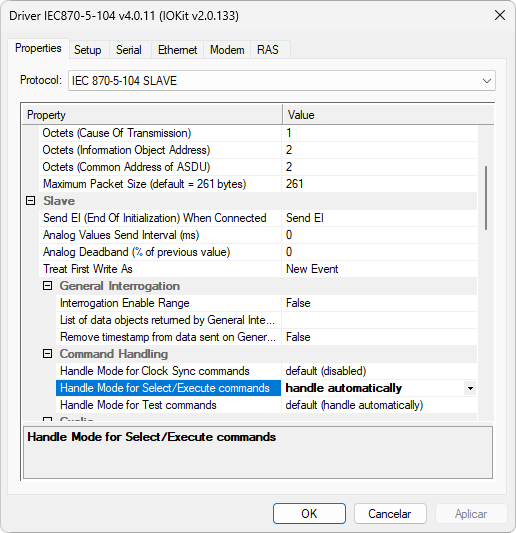Click the default (disabled) value cell
Screen dimensions: 516x533
point(379,371)
